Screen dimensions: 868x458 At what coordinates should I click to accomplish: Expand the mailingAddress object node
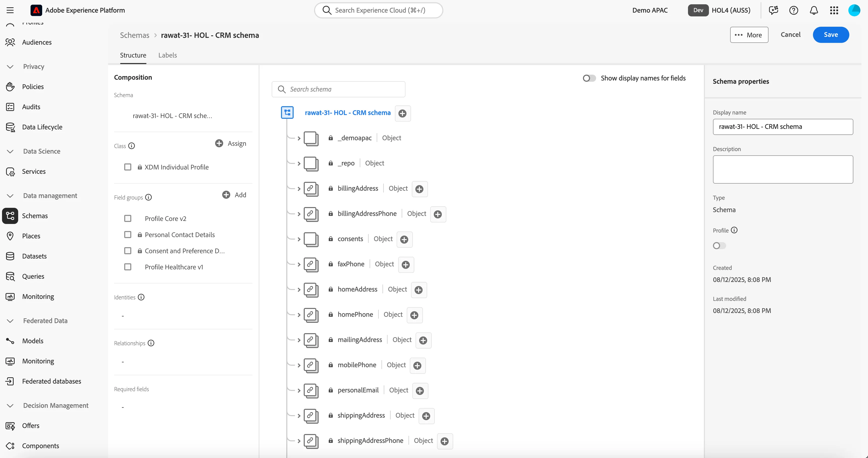299,340
